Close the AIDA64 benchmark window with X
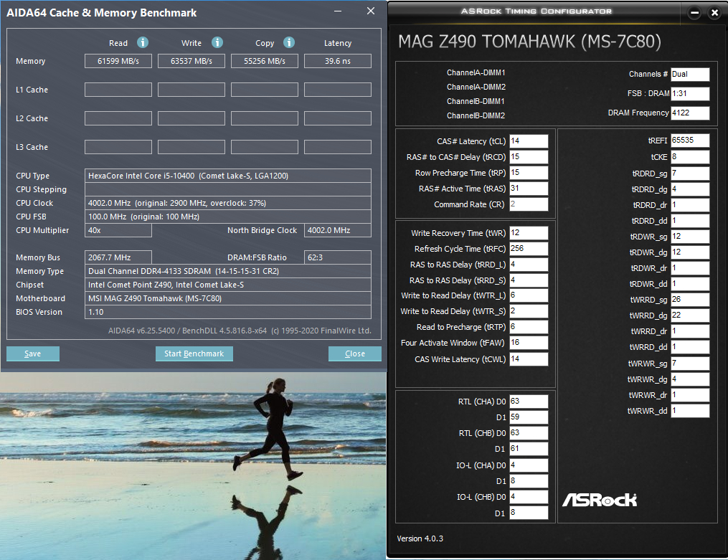The image size is (728, 560). coord(371,11)
